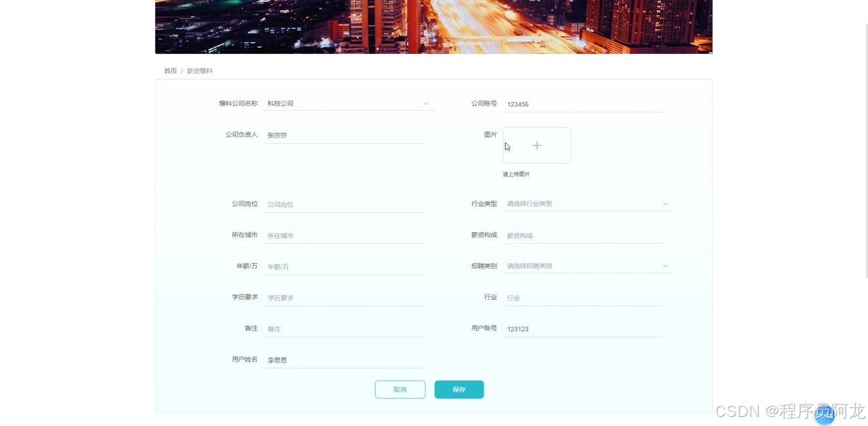Click the 所在城市 input field
Viewport: 868px width, 426px height.
[343, 235]
